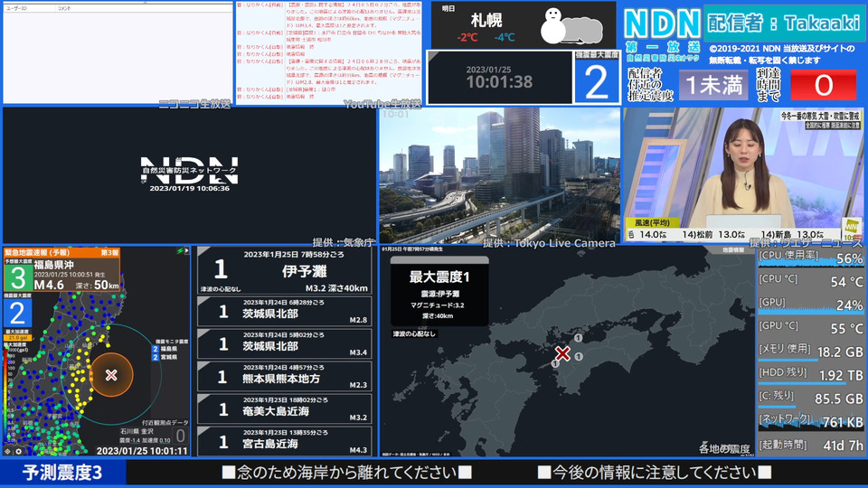Click the 深さ: 50km depth reading

[x=97, y=286]
